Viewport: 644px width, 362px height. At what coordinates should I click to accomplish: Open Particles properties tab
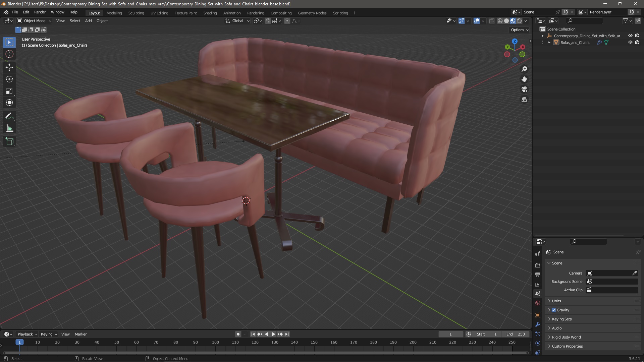[538, 334]
